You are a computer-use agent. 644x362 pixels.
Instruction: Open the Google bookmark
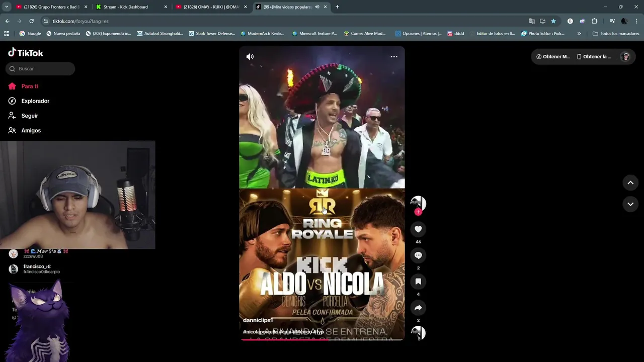30,34
